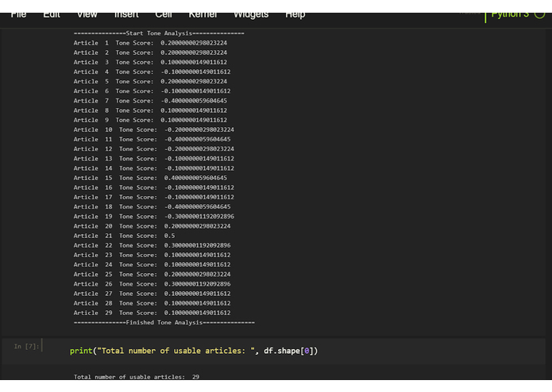Select the Article 10 tone score line

coord(154,129)
